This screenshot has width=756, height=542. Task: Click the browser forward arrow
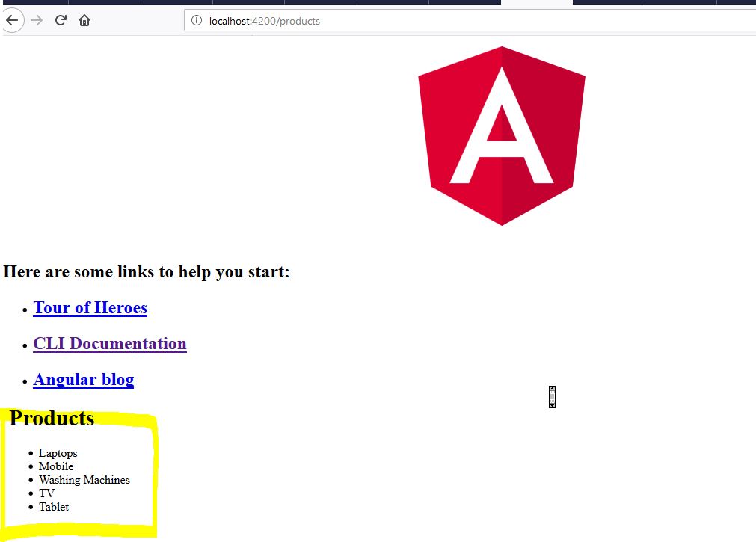[x=37, y=21]
